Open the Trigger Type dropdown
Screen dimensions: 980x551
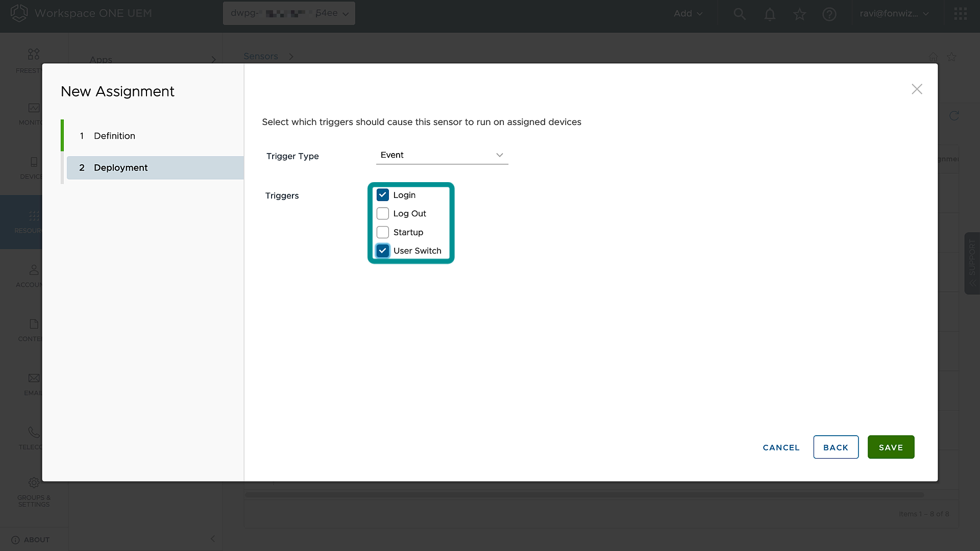(442, 155)
